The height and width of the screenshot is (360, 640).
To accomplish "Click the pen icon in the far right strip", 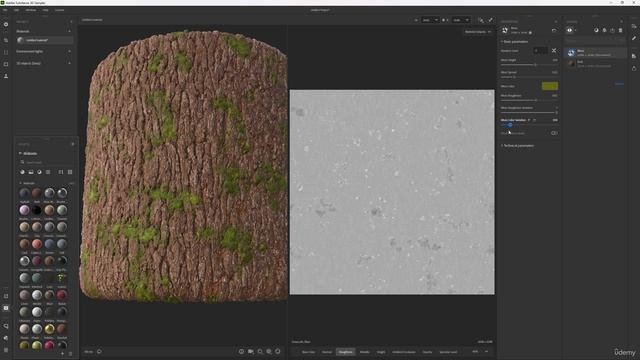I will [634, 38].
